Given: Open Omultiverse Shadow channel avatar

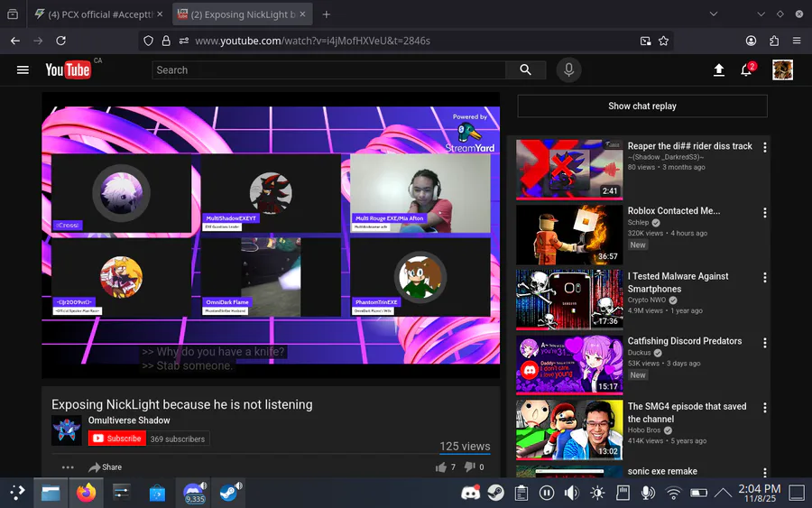Looking at the screenshot, I should 67,430.
